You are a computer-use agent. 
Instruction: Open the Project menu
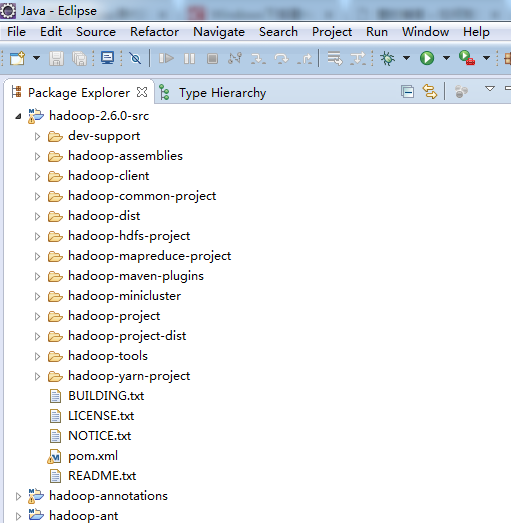[332, 32]
